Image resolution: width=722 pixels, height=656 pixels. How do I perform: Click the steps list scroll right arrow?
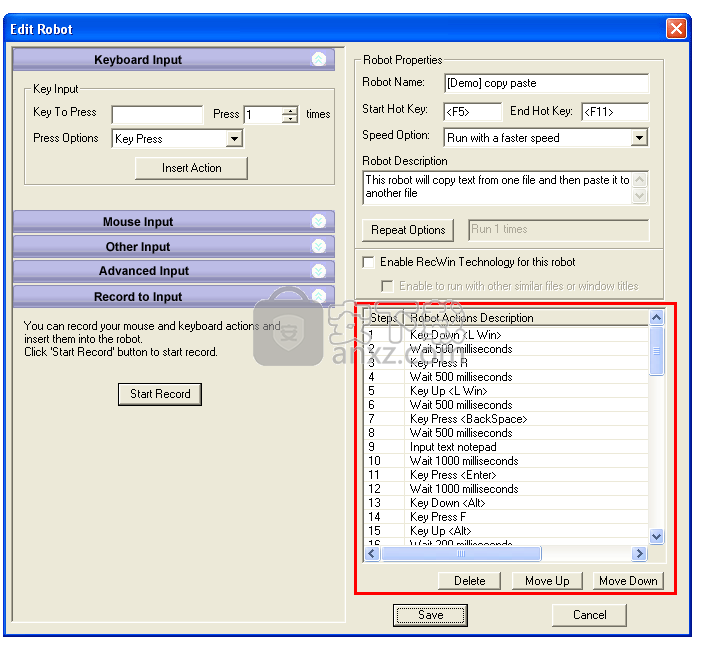[x=639, y=553]
